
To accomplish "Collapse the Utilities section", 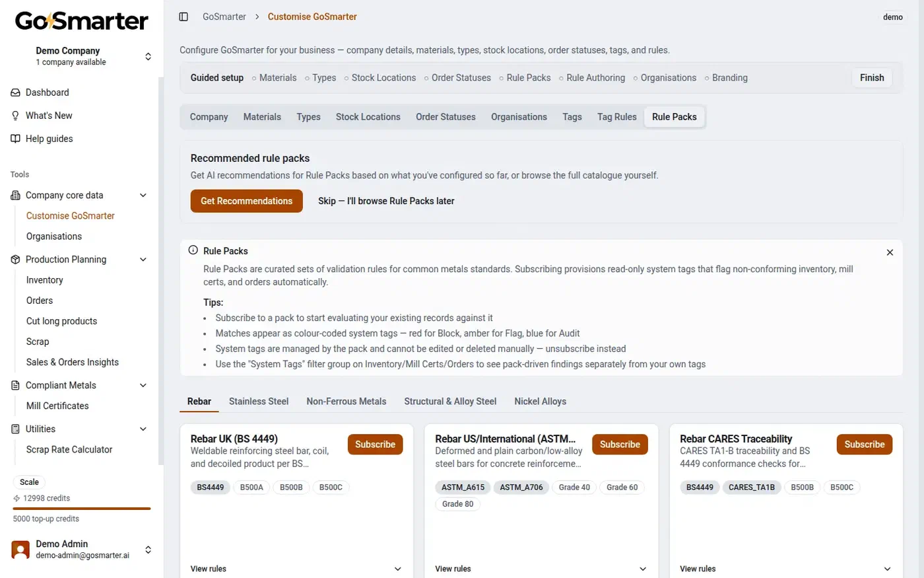I will click(x=143, y=429).
